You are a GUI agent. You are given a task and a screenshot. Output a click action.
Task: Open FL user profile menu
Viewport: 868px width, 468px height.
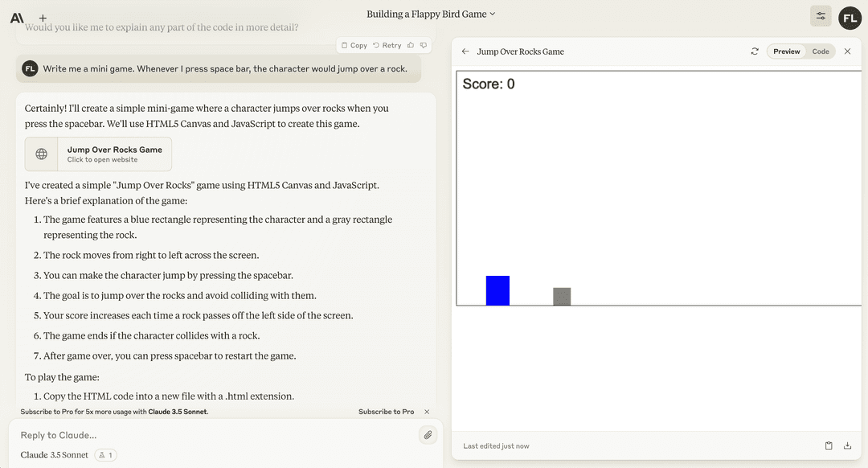(850, 18)
